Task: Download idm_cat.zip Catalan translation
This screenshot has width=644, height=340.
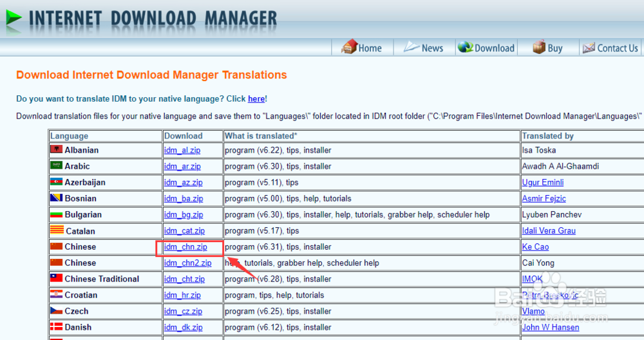Action: (x=184, y=231)
